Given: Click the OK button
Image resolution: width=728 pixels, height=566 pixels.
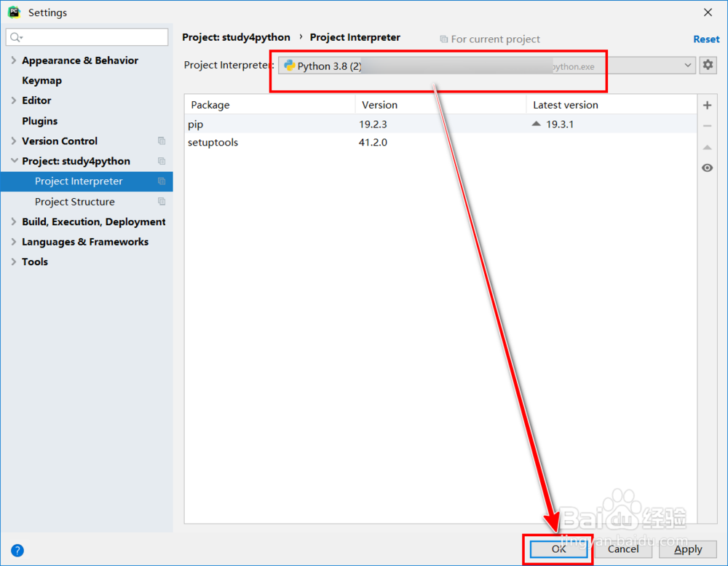Looking at the screenshot, I should (x=558, y=549).
